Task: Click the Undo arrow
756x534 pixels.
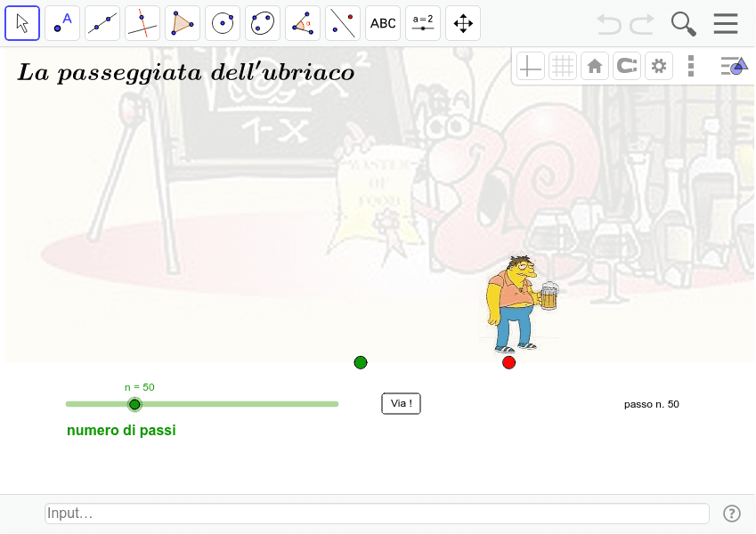Action: pos(608,24)
